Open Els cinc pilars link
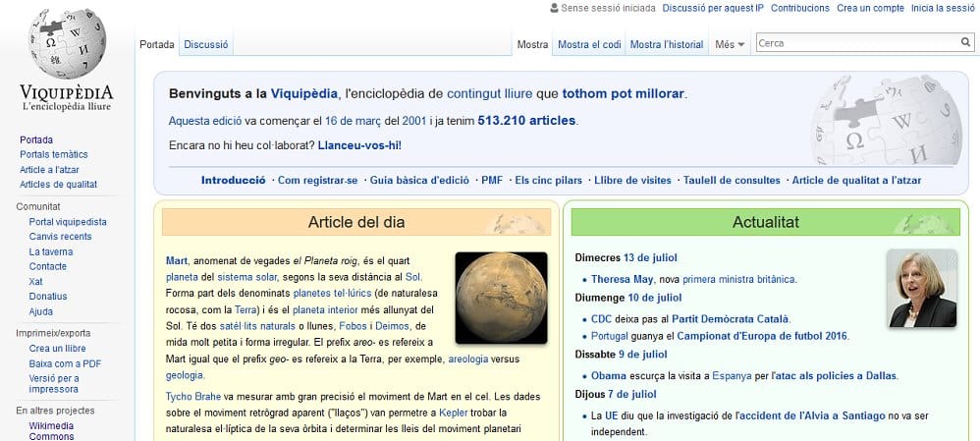Viewport: 980px width, 441px height. tap(548, 180)
